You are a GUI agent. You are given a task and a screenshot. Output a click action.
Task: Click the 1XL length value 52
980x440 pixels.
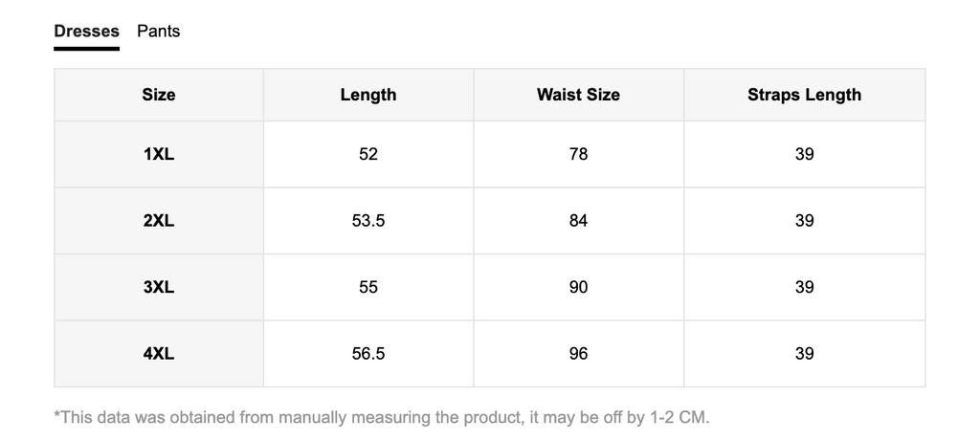(x=368, y=154)
